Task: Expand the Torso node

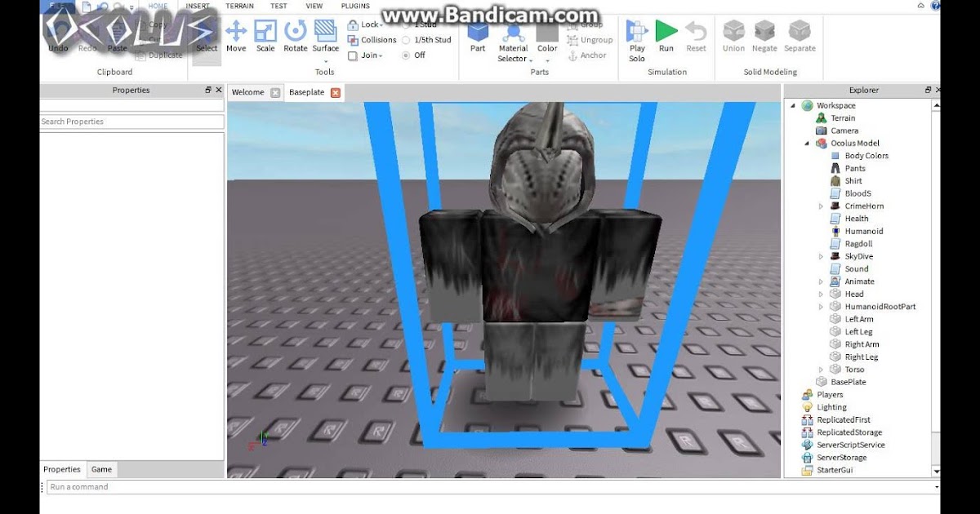Action: pyautogui.click(x=822, y=370)
